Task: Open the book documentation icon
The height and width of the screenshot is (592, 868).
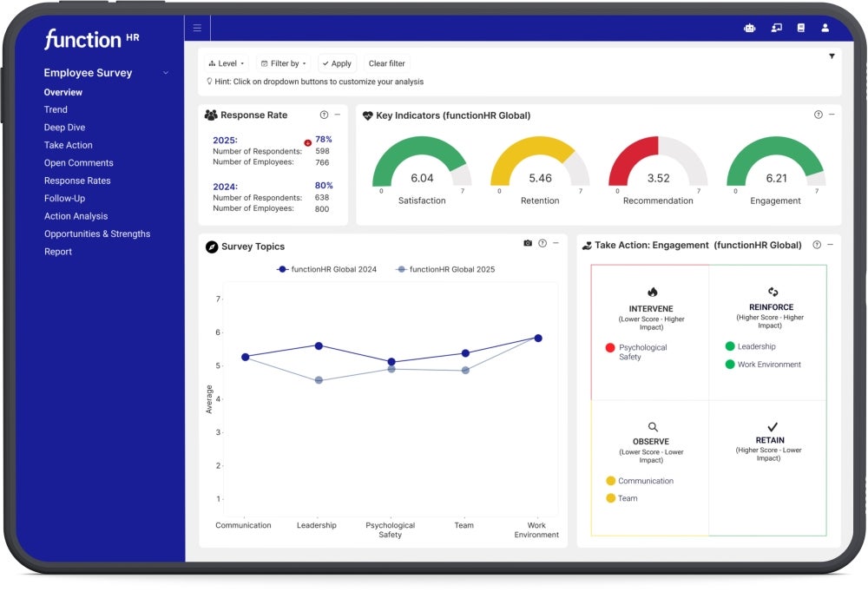Action: tap(801, 28)
